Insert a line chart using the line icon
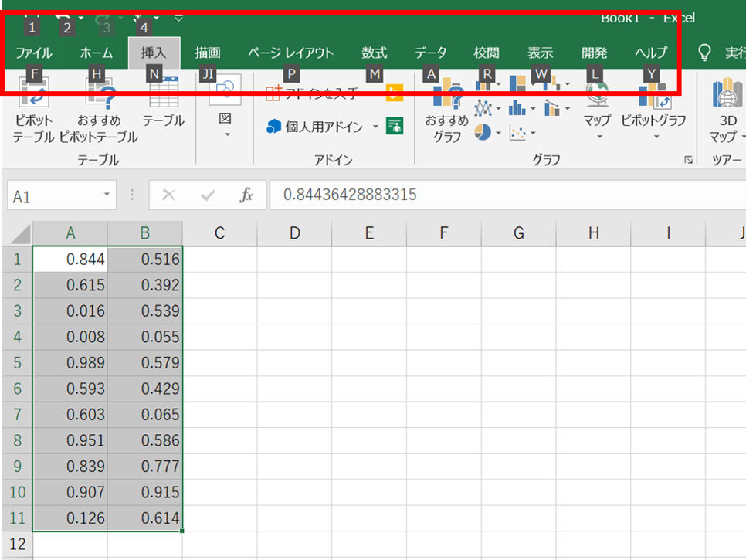746x560 pixels. click(x=483, y=108)
